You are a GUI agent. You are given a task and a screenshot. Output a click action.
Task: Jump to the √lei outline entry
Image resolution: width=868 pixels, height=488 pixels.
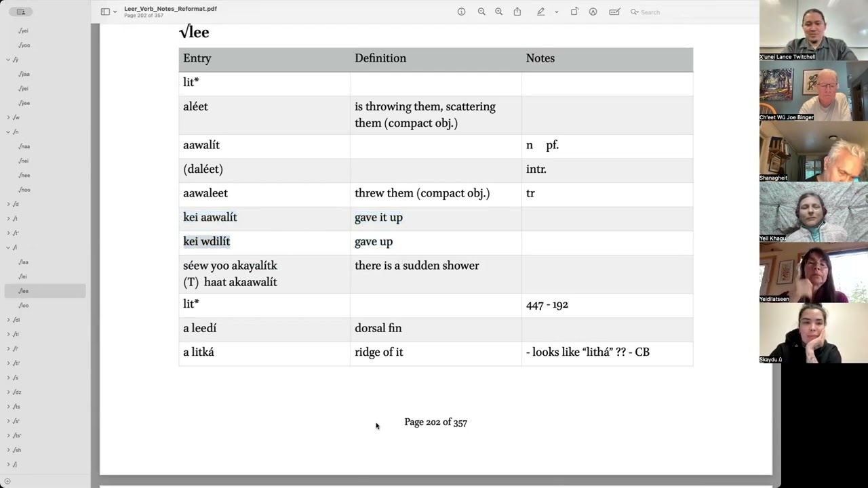click(24, 277)
